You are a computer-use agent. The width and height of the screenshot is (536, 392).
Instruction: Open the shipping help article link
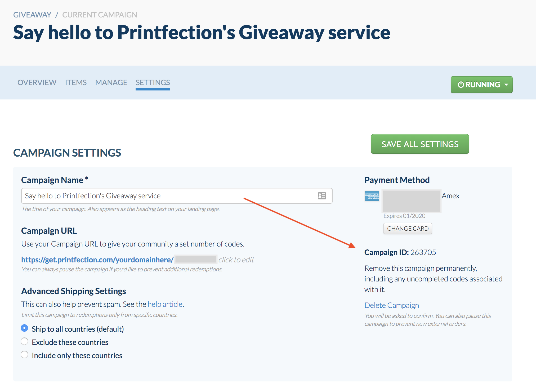tap(165, 304)
